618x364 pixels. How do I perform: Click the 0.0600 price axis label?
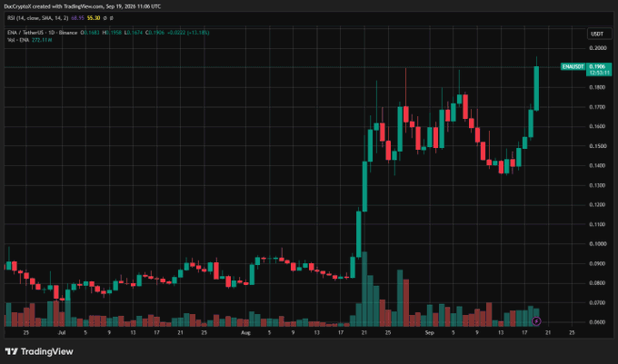coord(597,322)
